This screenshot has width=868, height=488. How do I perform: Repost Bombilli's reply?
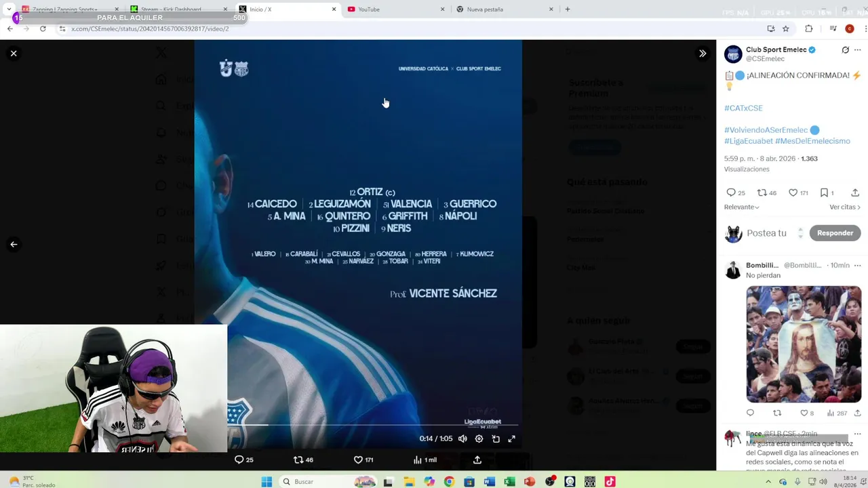[x=777, y=413]
